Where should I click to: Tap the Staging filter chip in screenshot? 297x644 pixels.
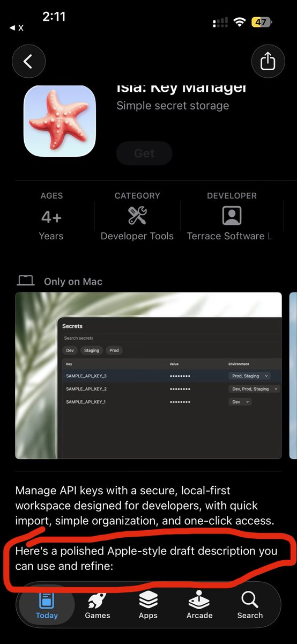pos(92,350)
